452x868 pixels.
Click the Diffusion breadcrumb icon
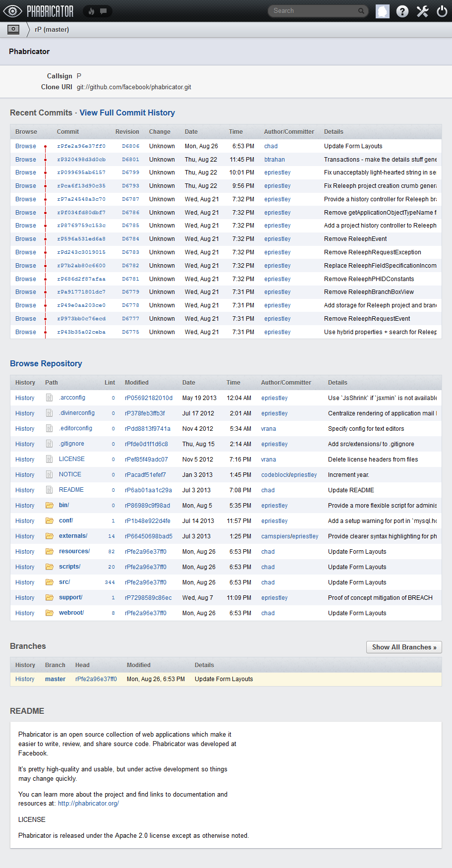[x=13, y=29]
